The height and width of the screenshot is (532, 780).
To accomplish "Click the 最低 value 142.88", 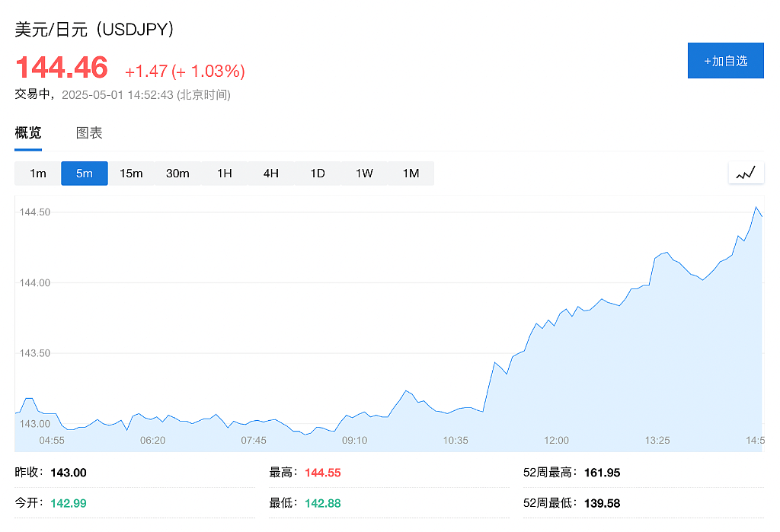I will coord(323,503).
